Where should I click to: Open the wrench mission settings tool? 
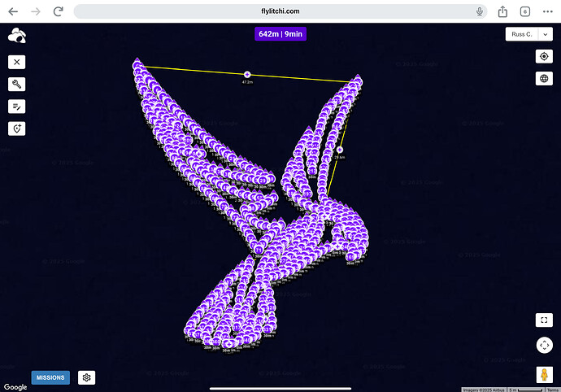[17, 84]
